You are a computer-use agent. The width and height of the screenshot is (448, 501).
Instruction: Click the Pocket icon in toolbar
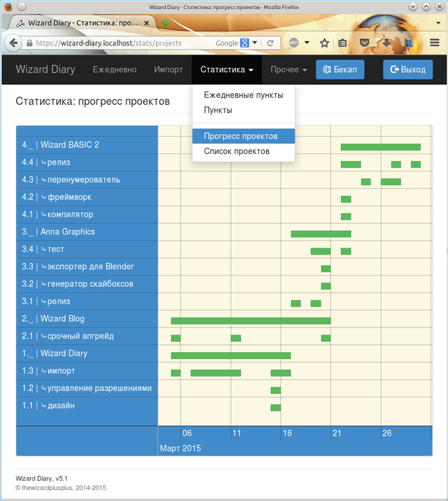tap(365, 43)
